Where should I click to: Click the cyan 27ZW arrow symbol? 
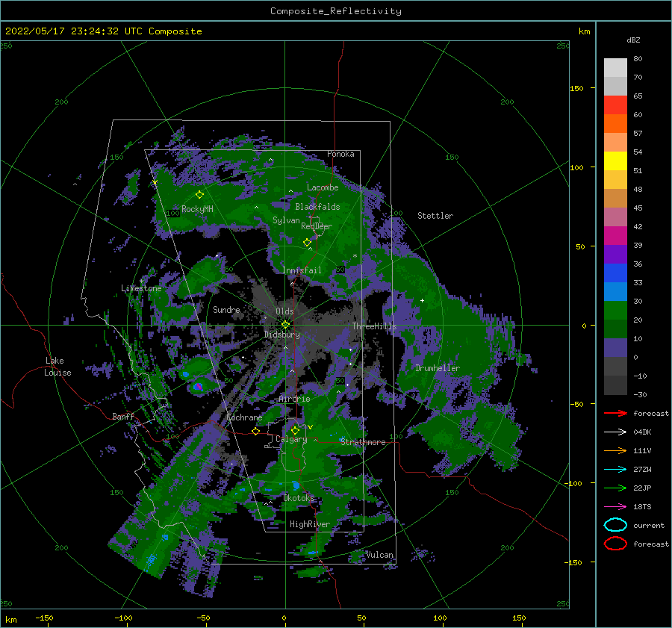point(615,470)
